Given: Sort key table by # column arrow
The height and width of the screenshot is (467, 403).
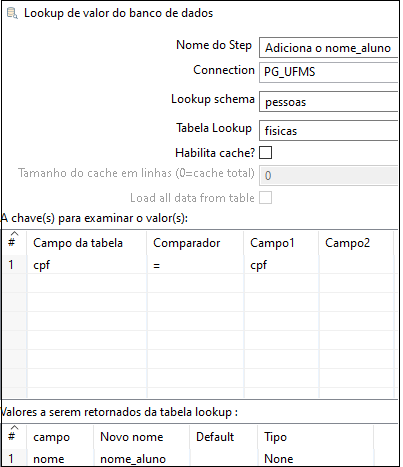Looking at the screenshot, I should point(14,233).
